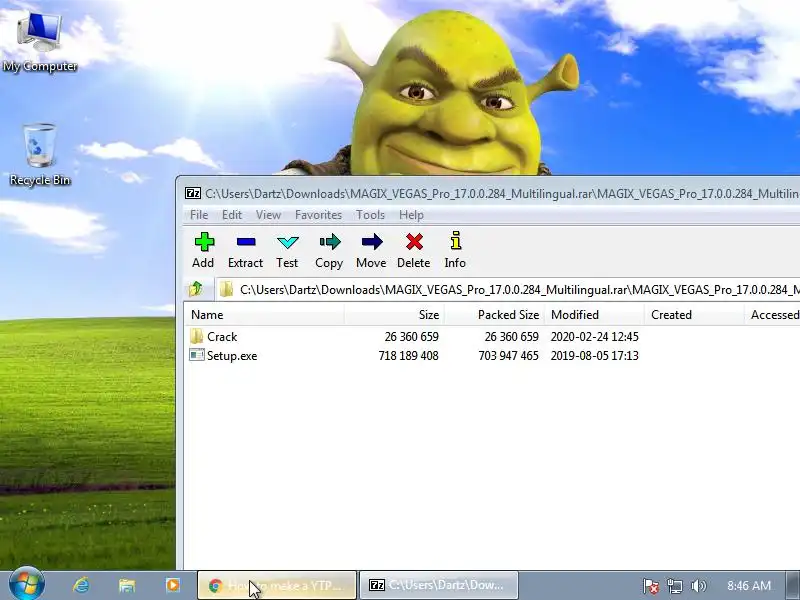Open the media player taskbar icon
Image resolution: width=800 pixels, height=600 pixels.
[172, 585]
